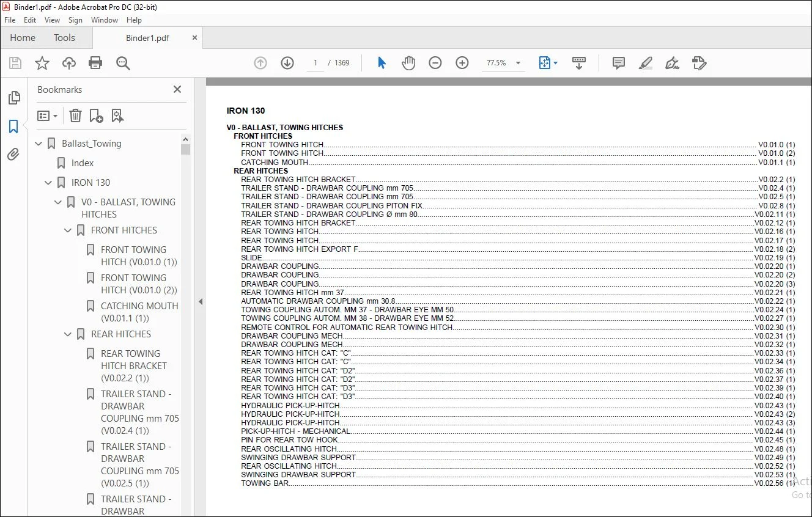Open the Sign document pen tool

[x=673, y=63]
